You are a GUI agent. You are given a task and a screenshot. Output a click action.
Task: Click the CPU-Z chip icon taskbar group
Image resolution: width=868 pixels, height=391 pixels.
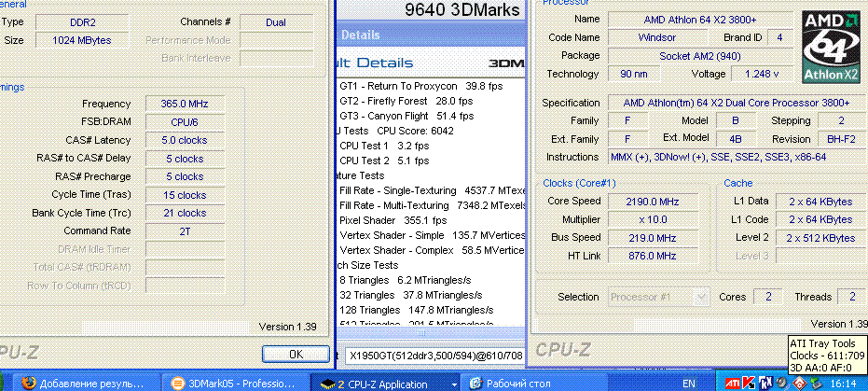pos(329,384)
